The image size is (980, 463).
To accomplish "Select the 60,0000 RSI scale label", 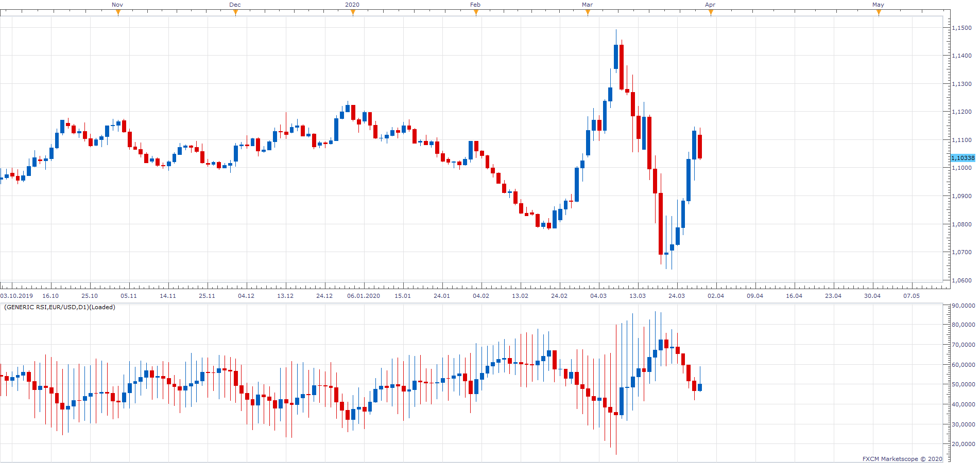I will 964,365.
